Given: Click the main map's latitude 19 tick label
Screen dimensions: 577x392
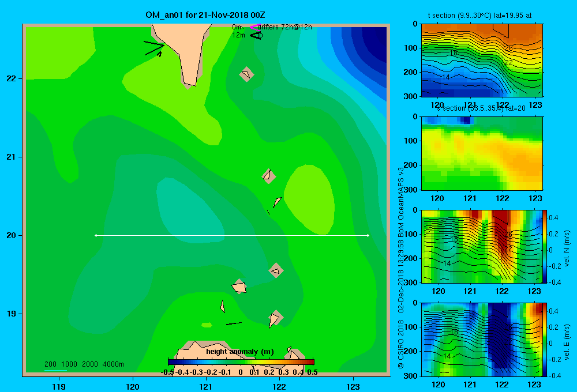Looking at the screenshot, I should tap(12, 314).
